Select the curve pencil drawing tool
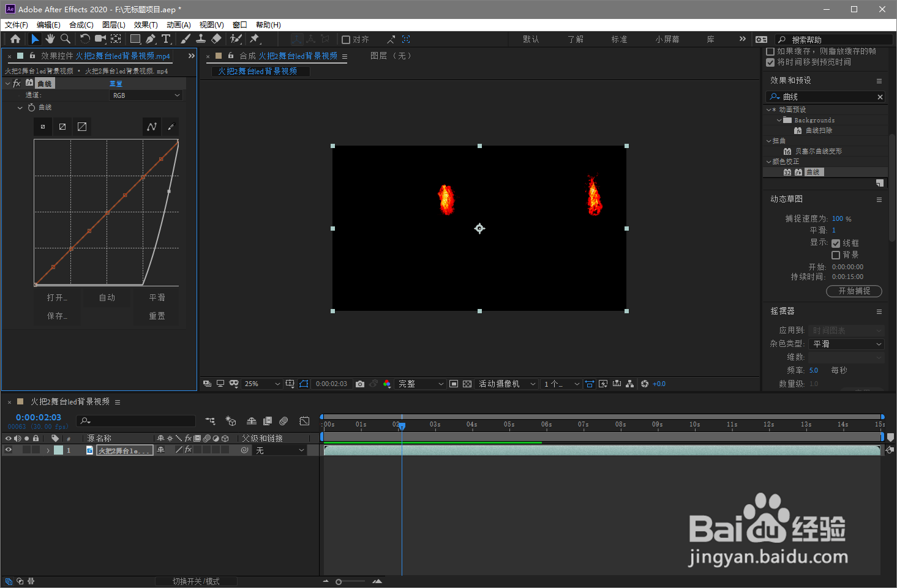Image resolution: width=897 pixels, height=588 pixels. (x=171, y=127)
